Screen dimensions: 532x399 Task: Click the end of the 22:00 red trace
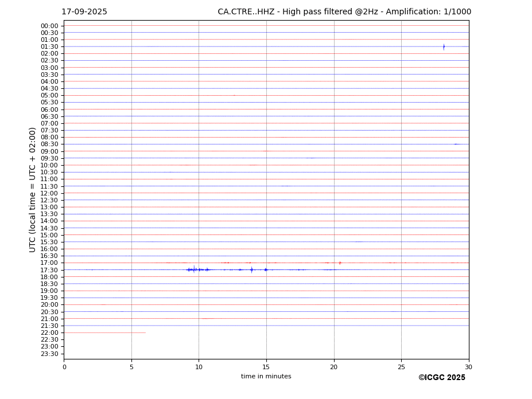tap(145, 332)
